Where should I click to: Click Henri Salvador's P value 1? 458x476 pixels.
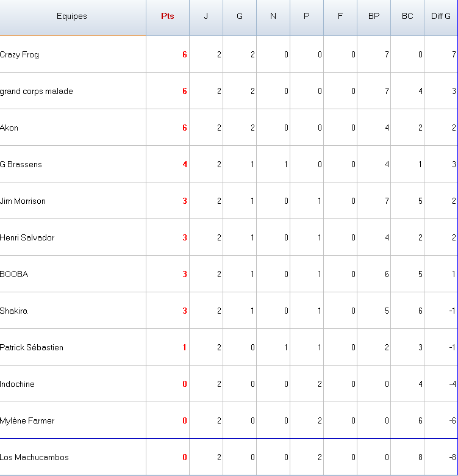coord(320,238)
